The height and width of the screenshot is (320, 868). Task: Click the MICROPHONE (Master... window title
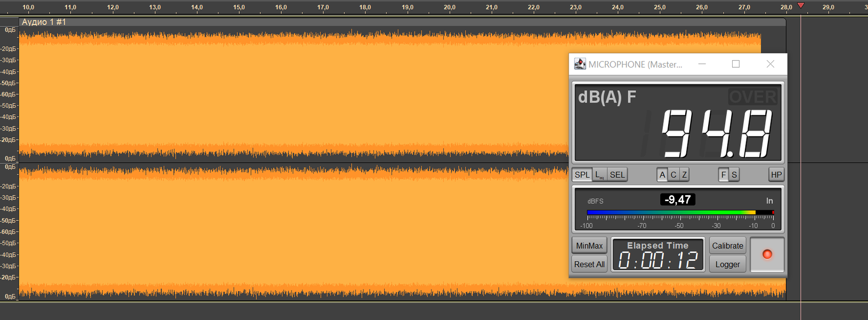click(635, 64)
